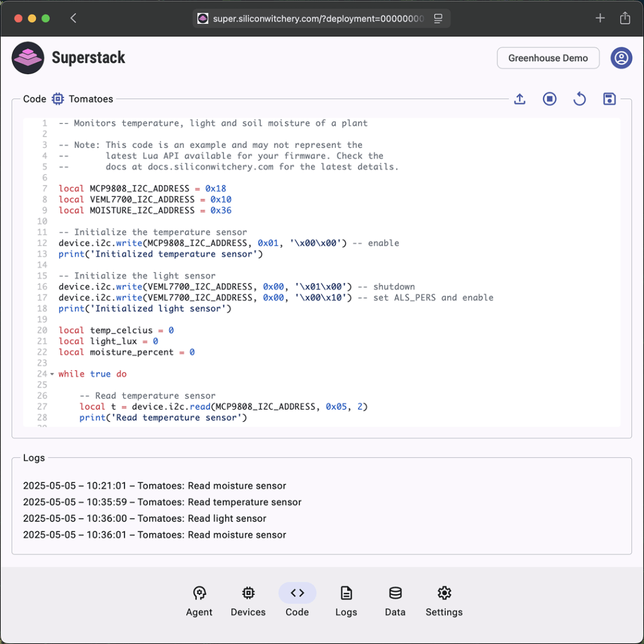Open the Agent panel
644x644 pixels.
(x=199, y=600)
